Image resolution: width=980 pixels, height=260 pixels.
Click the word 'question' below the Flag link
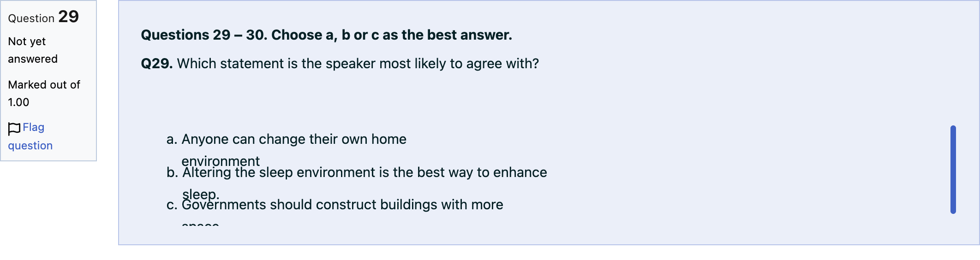30,146
